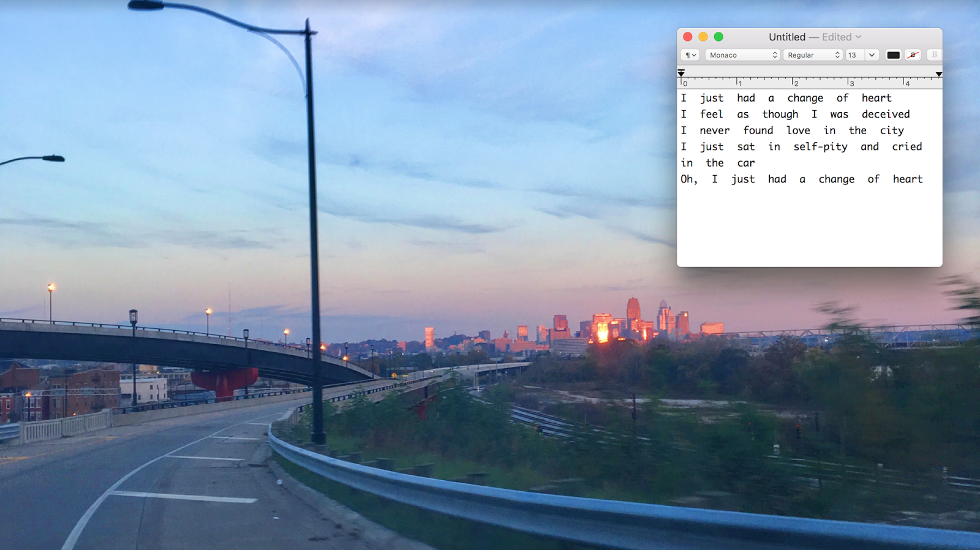The image size is (980, 550).
Task: Select the right indent marker on ruler
Action: [x=938, y=74]
